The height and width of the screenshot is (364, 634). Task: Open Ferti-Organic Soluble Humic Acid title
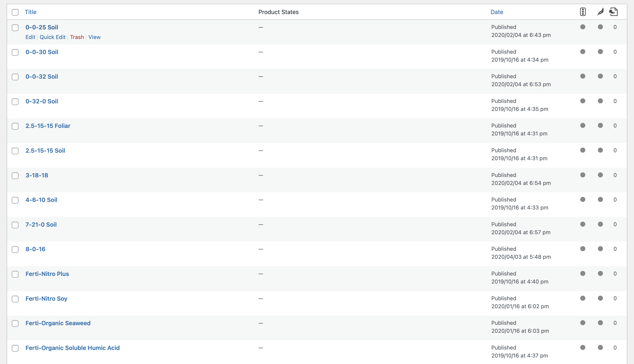72,348
